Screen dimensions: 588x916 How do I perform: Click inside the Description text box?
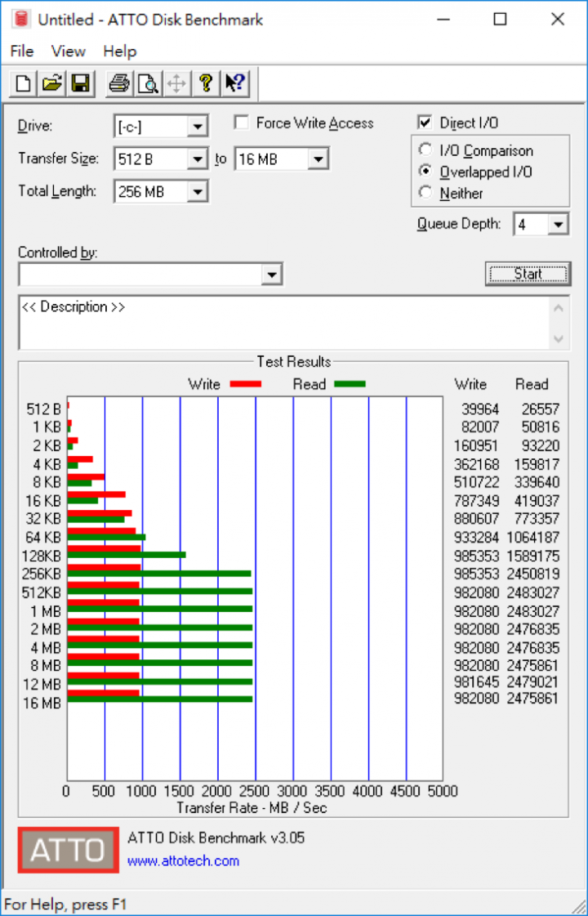pos(285,323)
